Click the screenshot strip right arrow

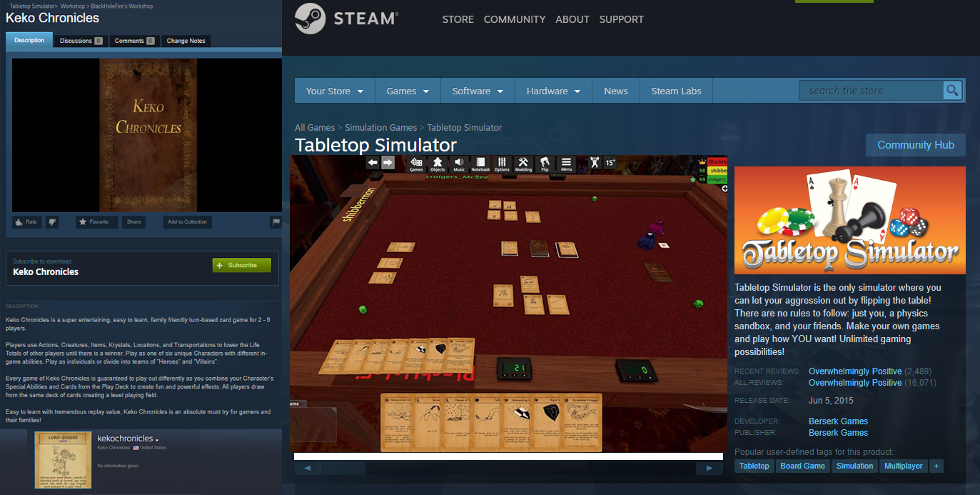[x=709, y=469]
